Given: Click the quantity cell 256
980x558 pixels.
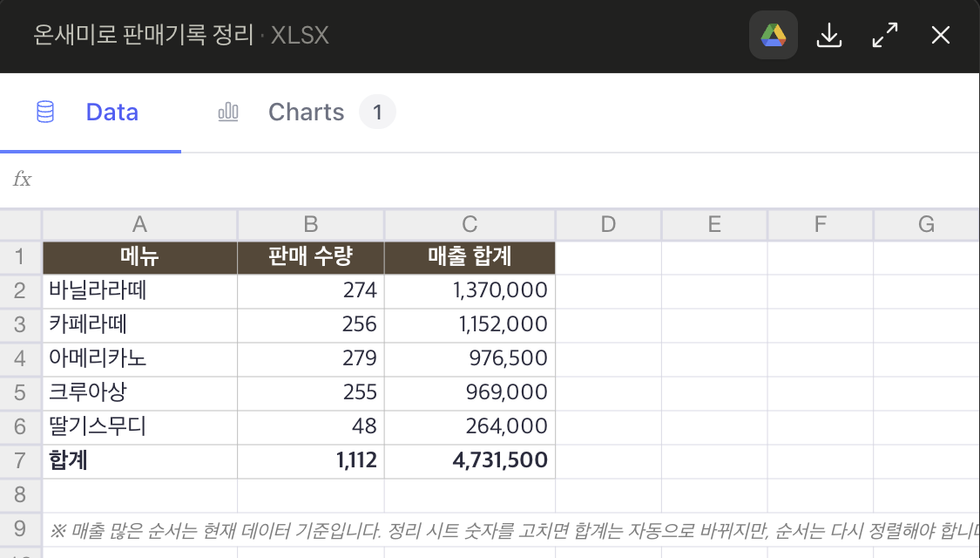Looking at the screenshot, I should [x=311, y=324].
